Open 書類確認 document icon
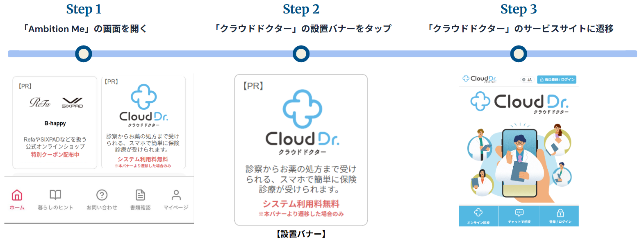The height and width of the screenshot is (244, 644). (x=140, y=195)
